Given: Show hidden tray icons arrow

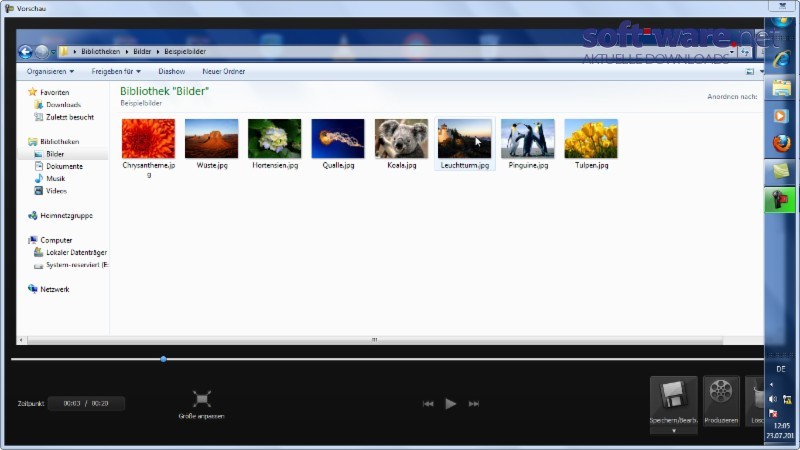Looking at the screenshot, I should [x=771, y=385].
